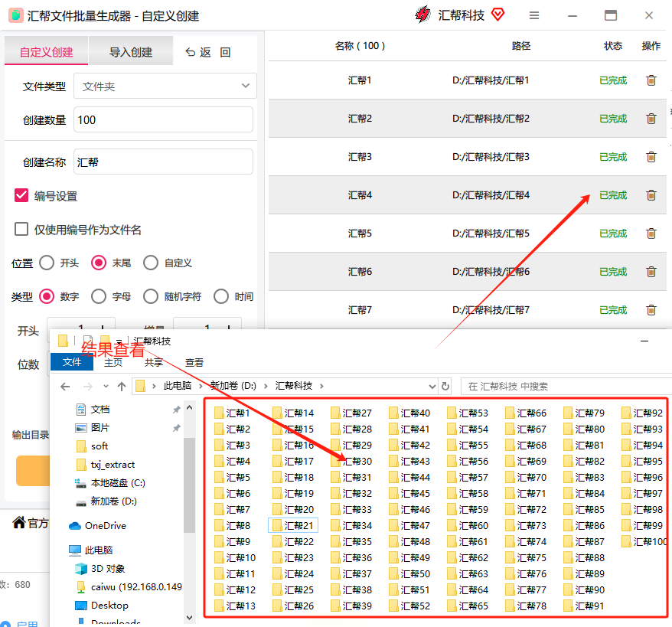Expand 此电脑 breadcrumb chevron in address bar

154,387
